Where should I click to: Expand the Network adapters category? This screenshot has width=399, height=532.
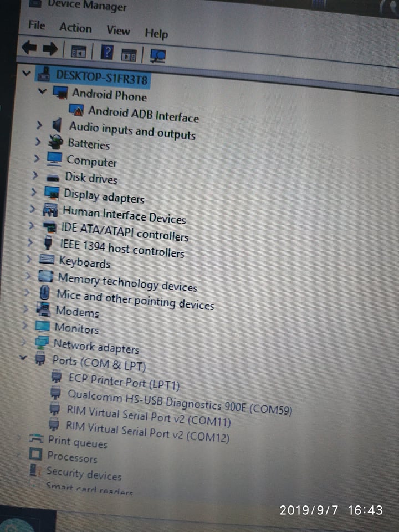pyautogui.click(x=24, y=341)
